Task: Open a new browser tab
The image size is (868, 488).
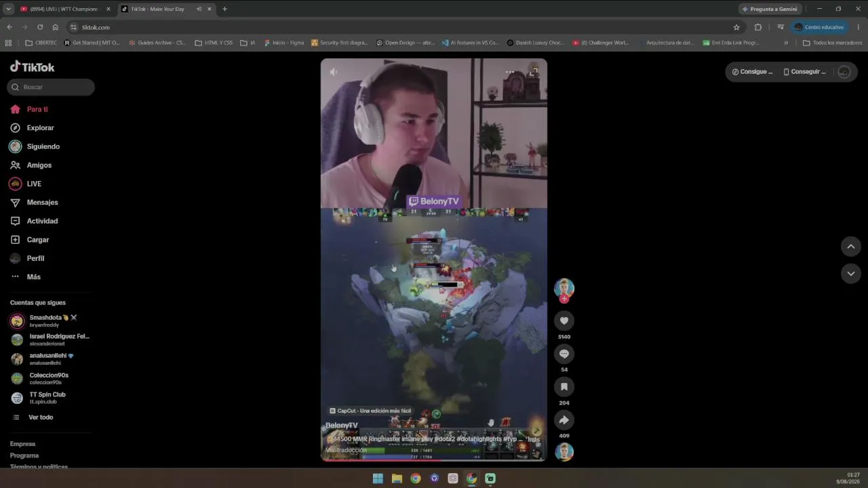Action: [x=224, y=9]
